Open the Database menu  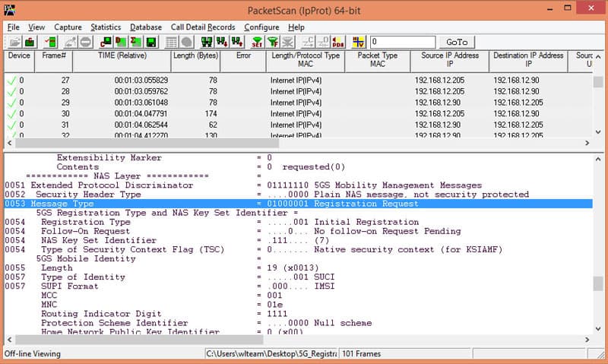(x=146, y=27)
